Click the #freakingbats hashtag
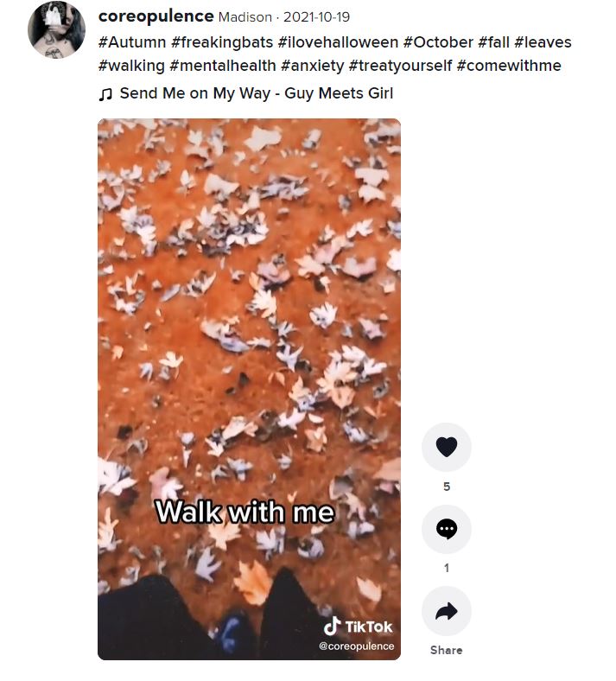The image size is (616, 681). coord(222,42)
